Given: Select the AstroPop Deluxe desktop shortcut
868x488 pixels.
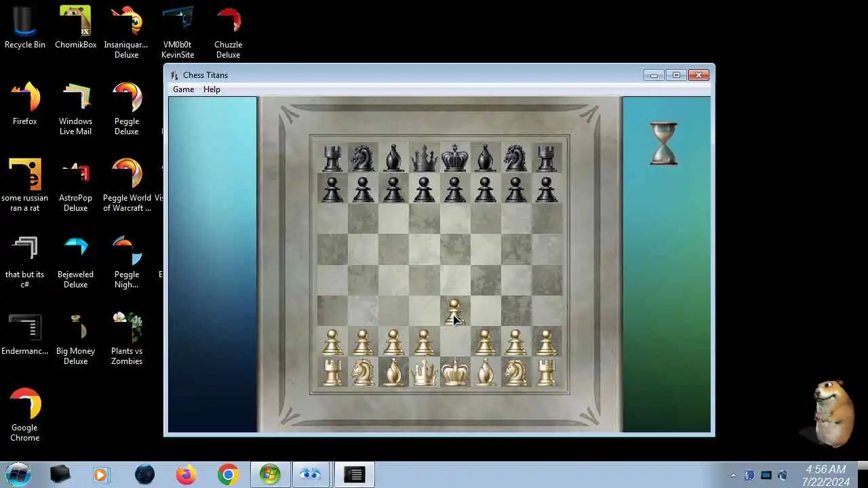Looking at the screenshot, I should click(x=75, y=185).
